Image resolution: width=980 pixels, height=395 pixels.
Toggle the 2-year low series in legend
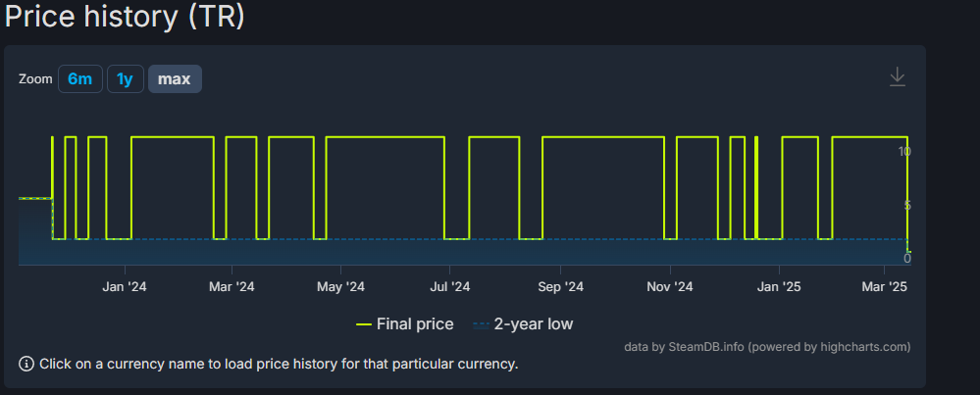point(523,324)
